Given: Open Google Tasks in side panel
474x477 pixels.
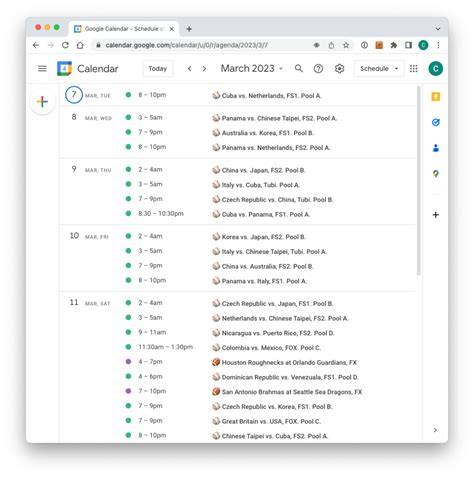Looking at the screenshot, I should [436, 122].
